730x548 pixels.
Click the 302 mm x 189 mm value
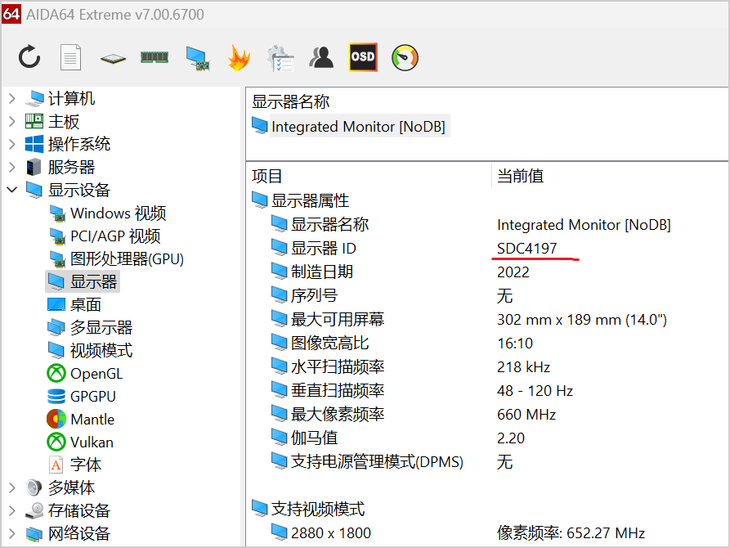(582, 319)
